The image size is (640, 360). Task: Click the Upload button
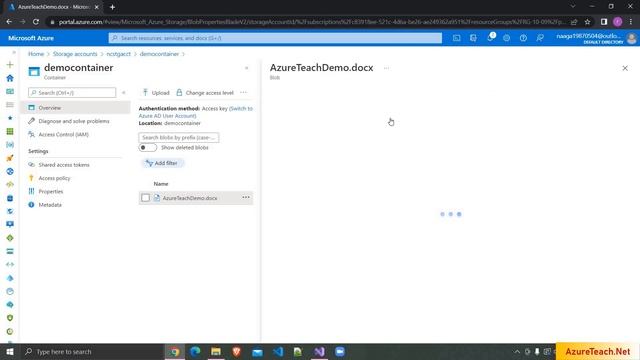tap(156, 93)
